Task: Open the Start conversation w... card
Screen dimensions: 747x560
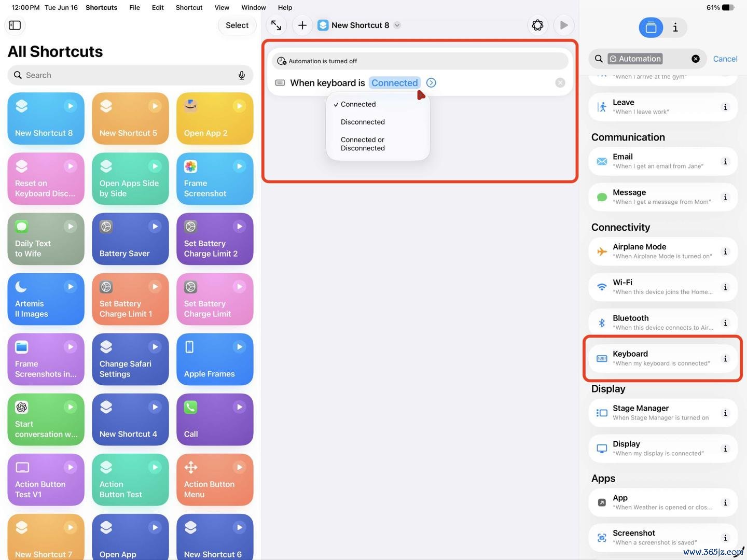Action: [x=46, y=419]
